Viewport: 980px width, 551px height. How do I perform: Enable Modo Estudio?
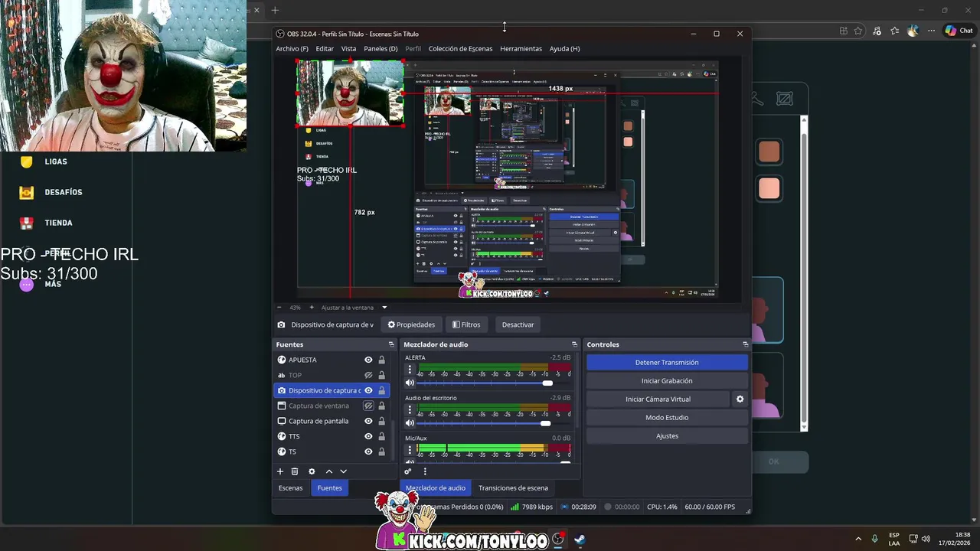(667, 417)
